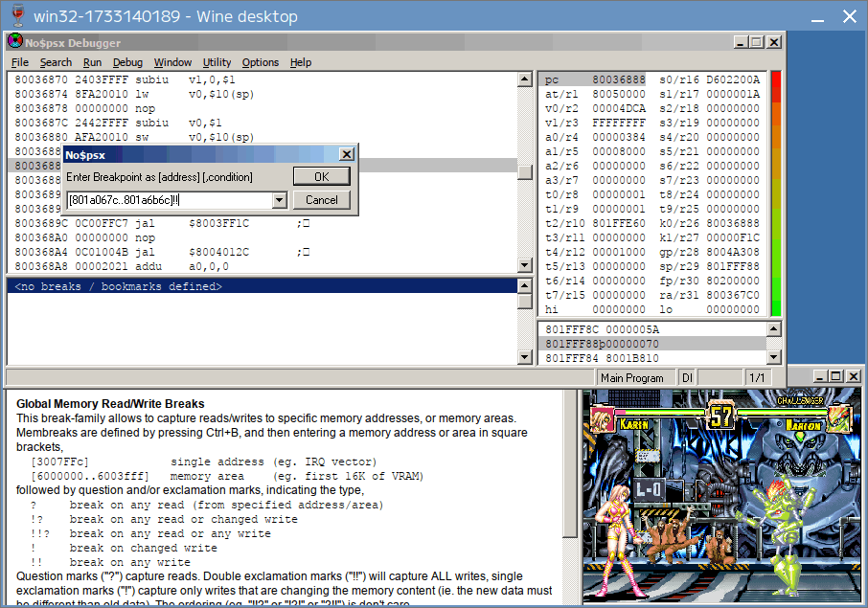Close the No$psx Debugger window
868x608 pixels.
(x=774, y=42)
